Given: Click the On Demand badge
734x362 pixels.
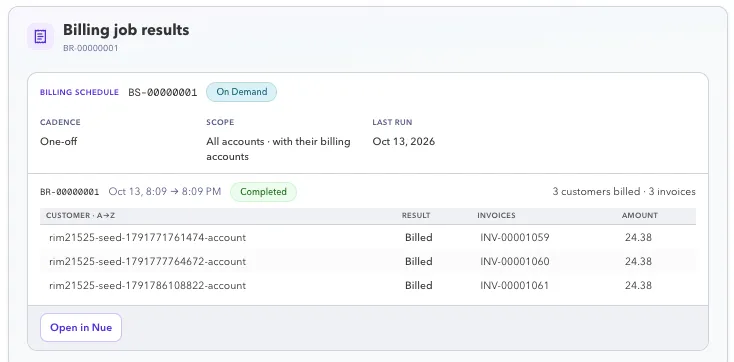Looking at the screenshot, I should pyautogui.click(x=242, y=92).
